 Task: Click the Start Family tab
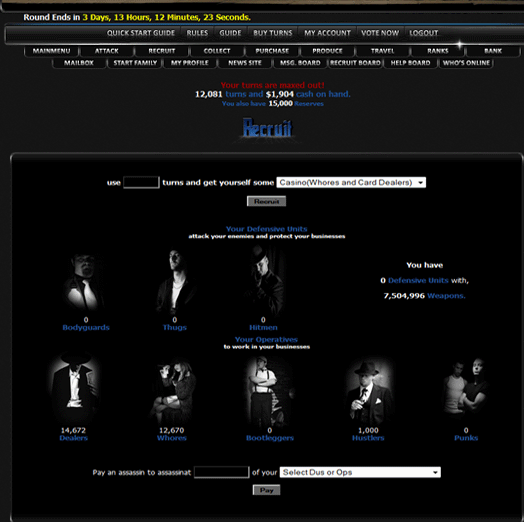135,63
